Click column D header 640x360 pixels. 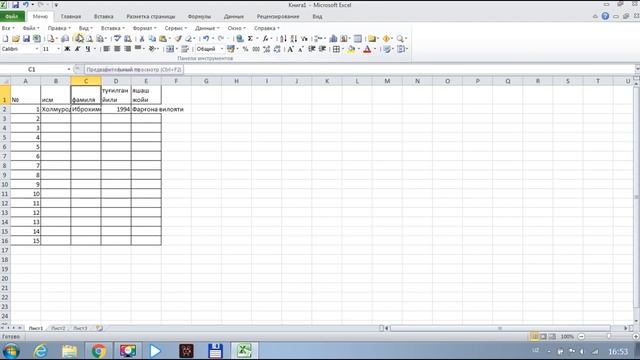[116, 81]
